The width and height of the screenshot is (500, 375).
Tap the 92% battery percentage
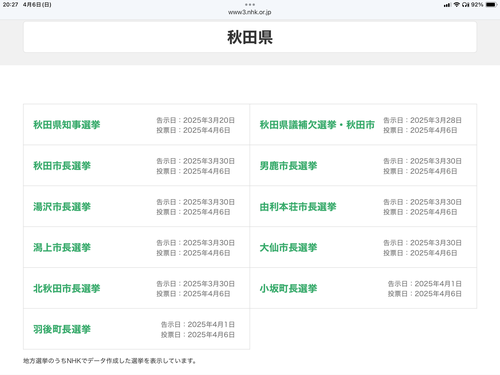click(477, 5)
